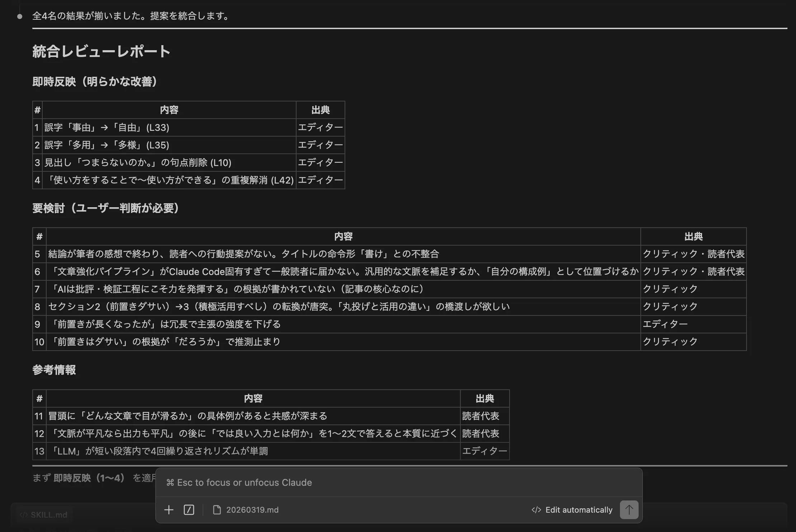Click the code icon on the SKILL.md chip
Viewport: 796px width, 532px height.
tap(24, 514)
